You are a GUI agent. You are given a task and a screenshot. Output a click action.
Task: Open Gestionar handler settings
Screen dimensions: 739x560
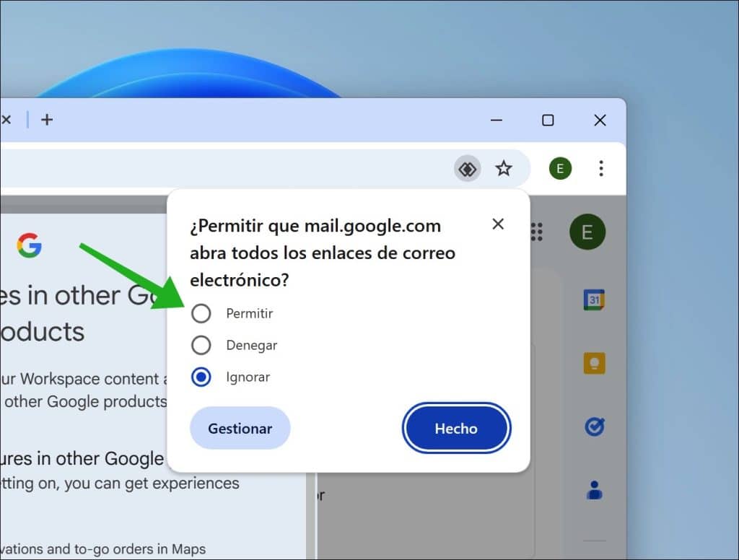(x=240, y=428)
